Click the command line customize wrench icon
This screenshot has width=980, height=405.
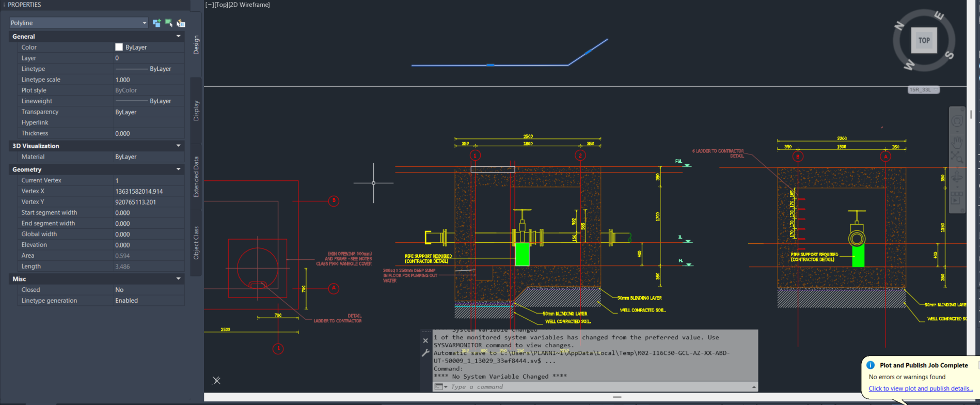(425, 353)
